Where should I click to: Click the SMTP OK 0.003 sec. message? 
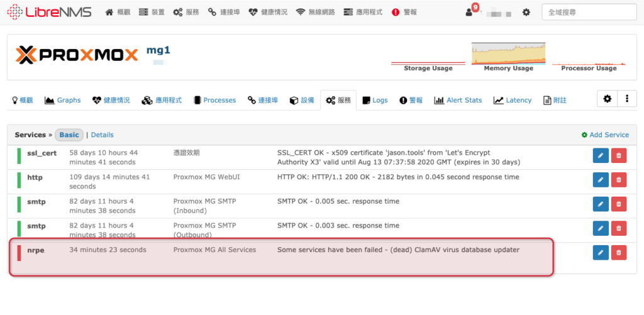(x=338, y=226)
